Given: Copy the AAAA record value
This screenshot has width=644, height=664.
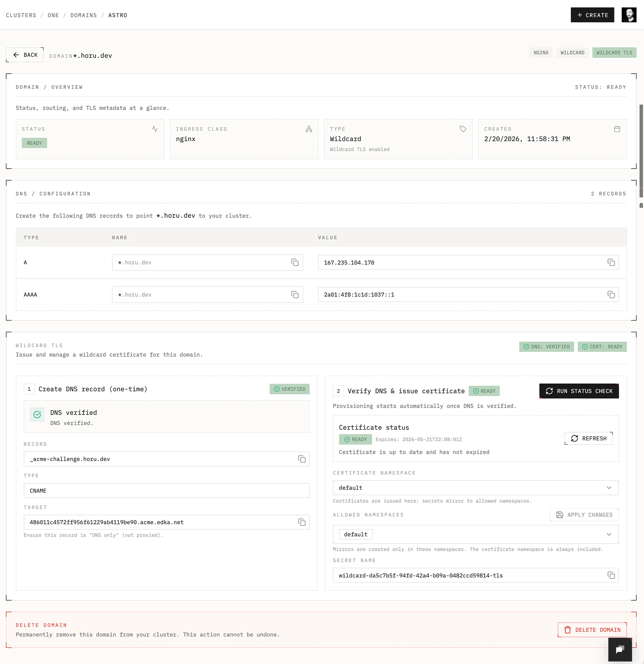Looking at the screenshot, I should click(611, 294).
